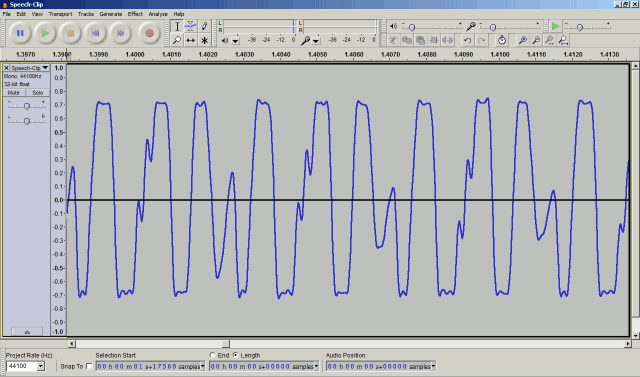Screen dimensions: 640x377
Task: Click the input meter microphone icon
Action: coord(305,40)
